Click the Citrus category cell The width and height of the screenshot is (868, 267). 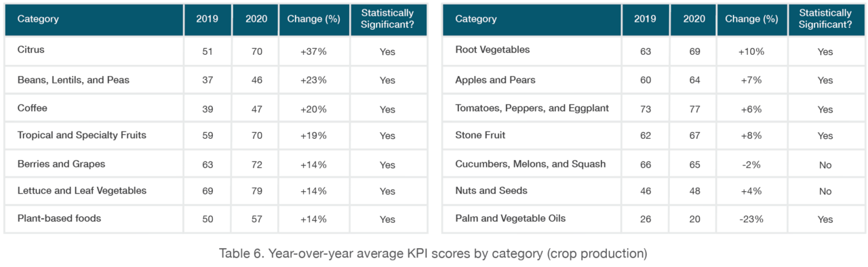[x=94, y=51]
